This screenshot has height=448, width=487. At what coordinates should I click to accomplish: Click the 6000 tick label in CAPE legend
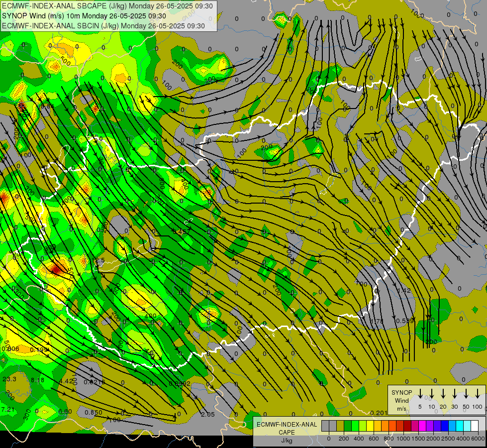478,439
